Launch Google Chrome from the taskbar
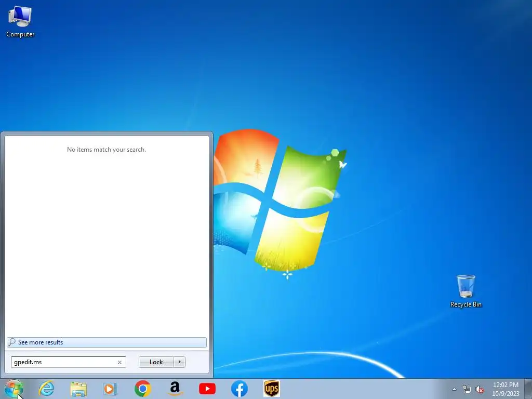Screen dimensions: 532x399 (142, 389)
